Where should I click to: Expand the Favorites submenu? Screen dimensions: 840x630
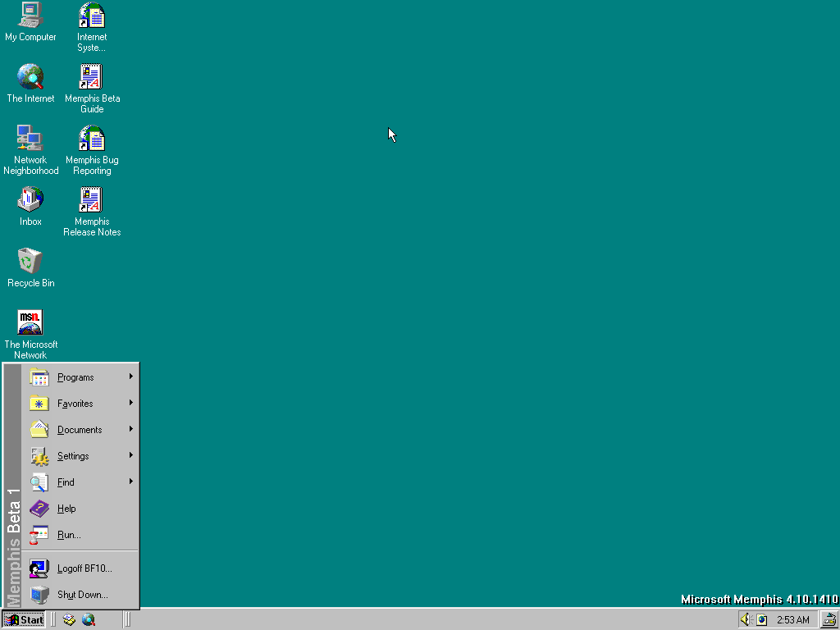pos(80,404)
